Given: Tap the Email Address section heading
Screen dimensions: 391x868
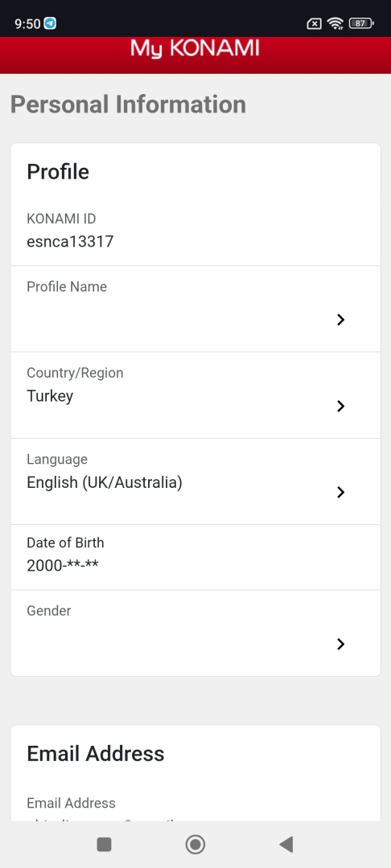Looking at the screenshot, I should tap(96, 753).
